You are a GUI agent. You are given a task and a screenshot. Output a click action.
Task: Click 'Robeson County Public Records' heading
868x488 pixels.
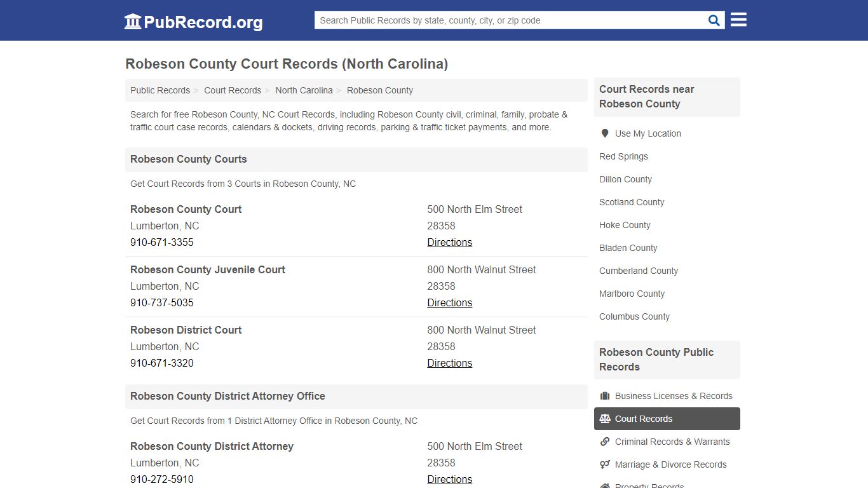click(x=656, y=360)
